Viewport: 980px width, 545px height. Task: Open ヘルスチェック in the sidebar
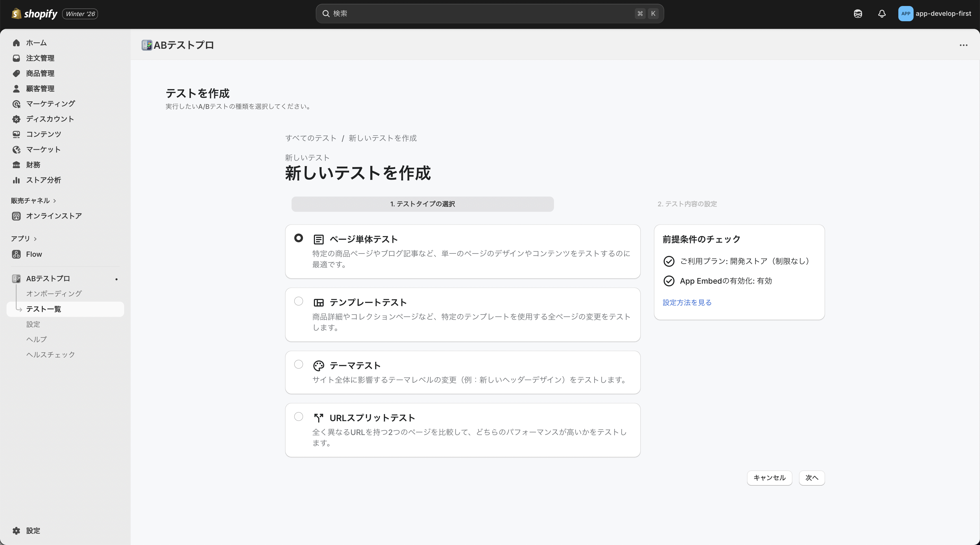[51, 354]
